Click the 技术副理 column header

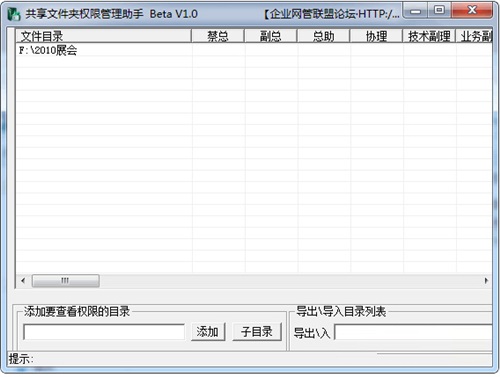[429, 36]
